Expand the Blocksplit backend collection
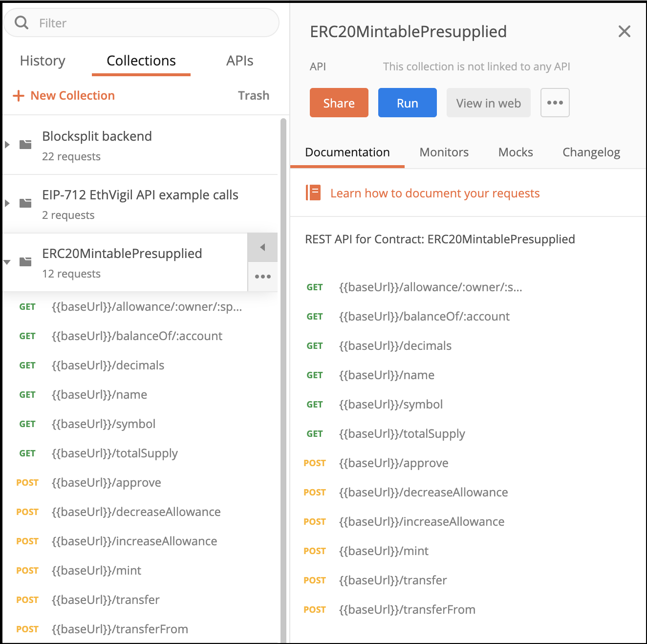Screen dimensions: 647x644 7,145
